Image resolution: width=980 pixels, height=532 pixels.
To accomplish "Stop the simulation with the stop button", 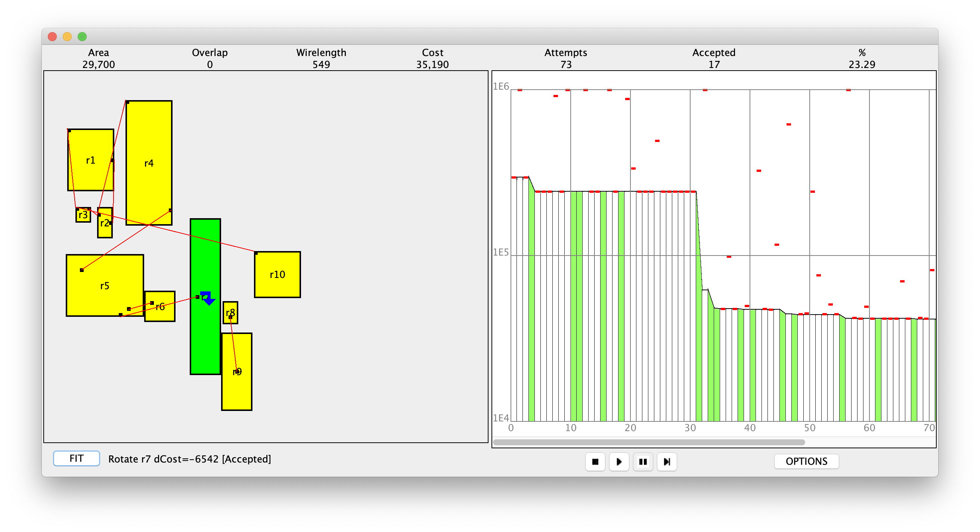I will (595, 462).
